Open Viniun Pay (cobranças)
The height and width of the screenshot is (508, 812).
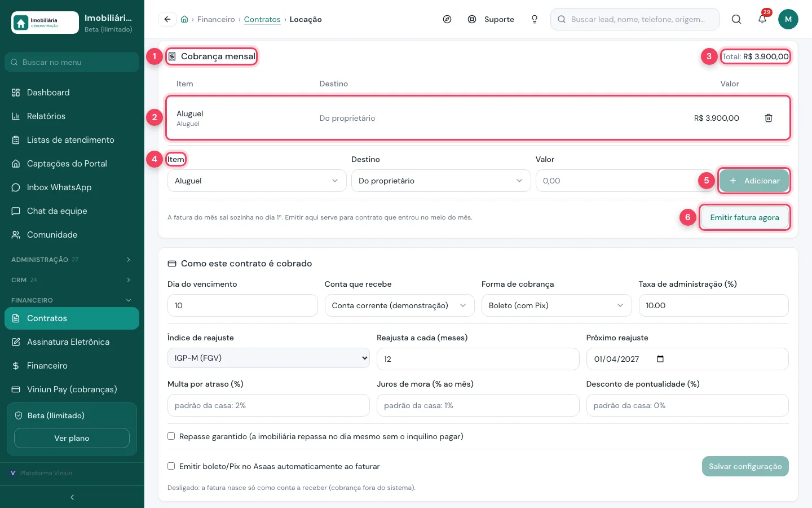pos(72,389)
